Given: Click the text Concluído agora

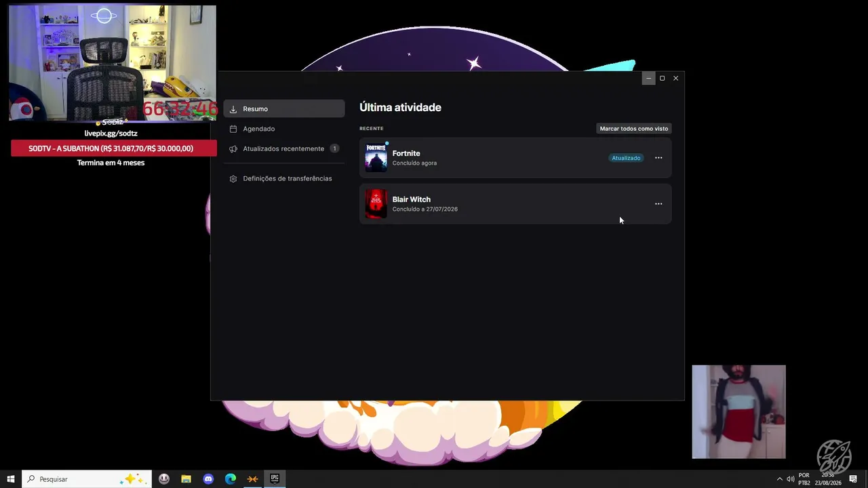Looking at the screenshot, I should pos(414,163).
